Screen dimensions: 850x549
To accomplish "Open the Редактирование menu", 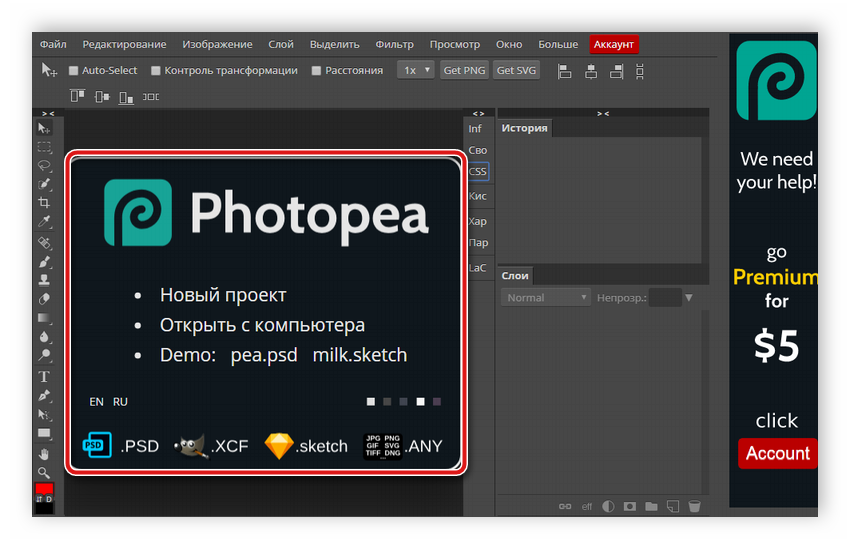I will pos(124,44).
